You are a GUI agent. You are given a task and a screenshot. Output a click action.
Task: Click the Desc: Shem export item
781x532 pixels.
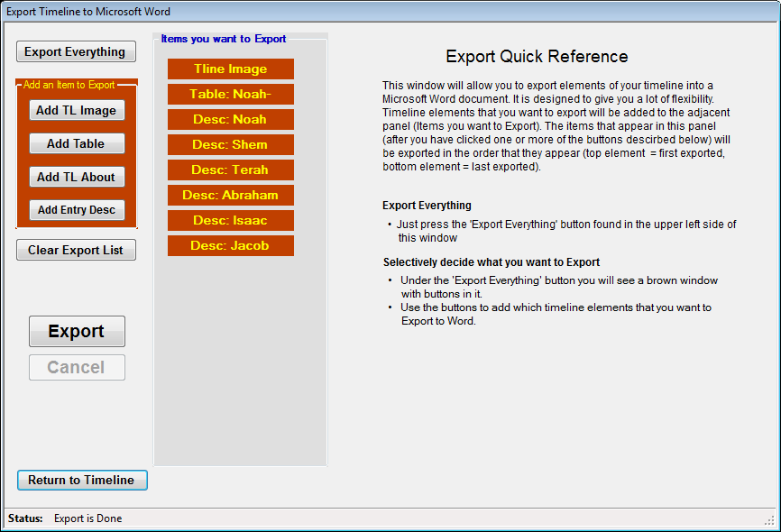coord(231,144)
